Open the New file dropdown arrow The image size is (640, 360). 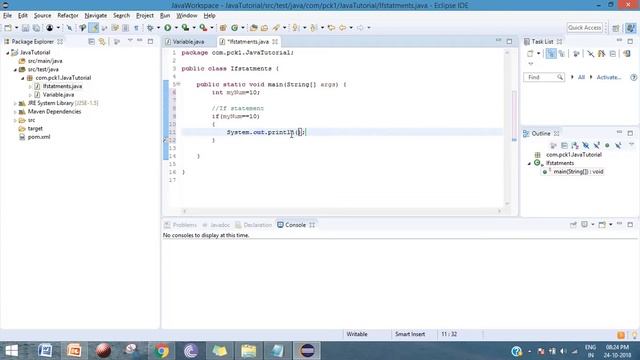[x=16, y=28]
